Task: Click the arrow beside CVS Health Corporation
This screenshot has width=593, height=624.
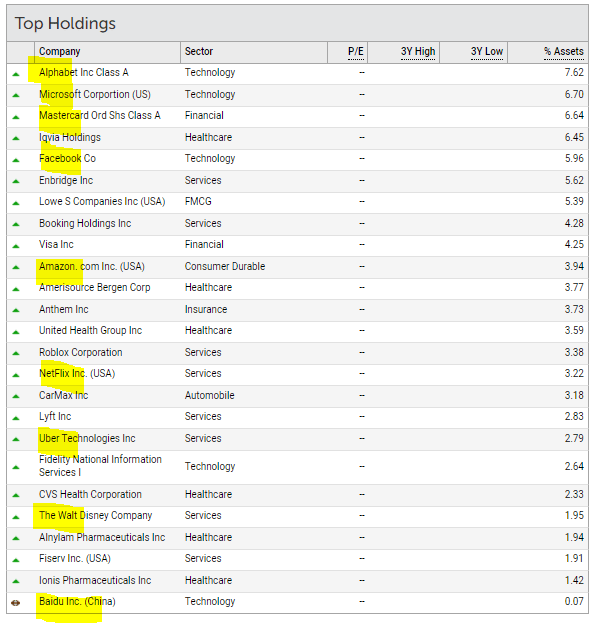Action: (x=16, y=495)
